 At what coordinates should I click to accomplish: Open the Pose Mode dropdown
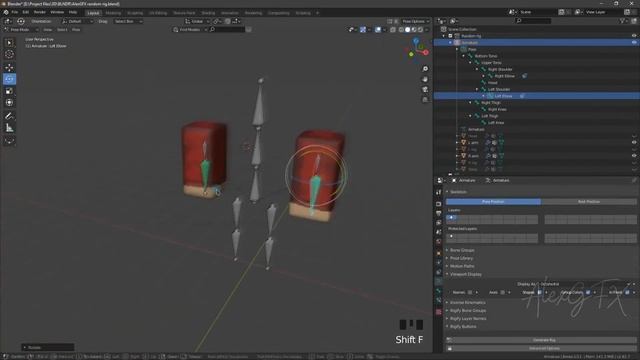coord(22,30)
